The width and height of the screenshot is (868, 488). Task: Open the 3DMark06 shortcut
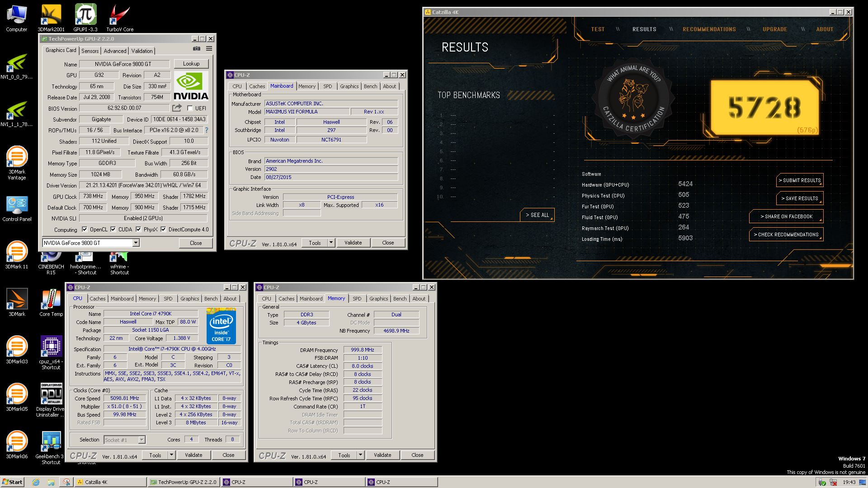click(x=17, y=445)
